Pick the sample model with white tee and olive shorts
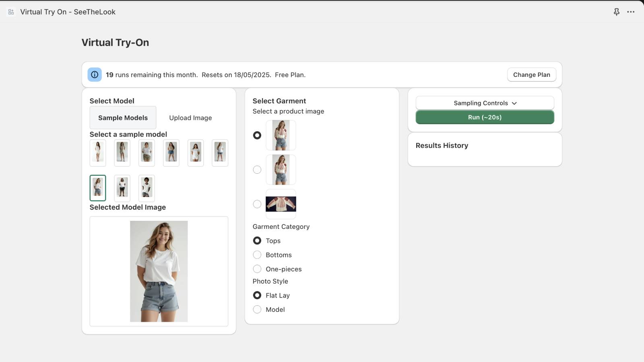 point(147,153)
